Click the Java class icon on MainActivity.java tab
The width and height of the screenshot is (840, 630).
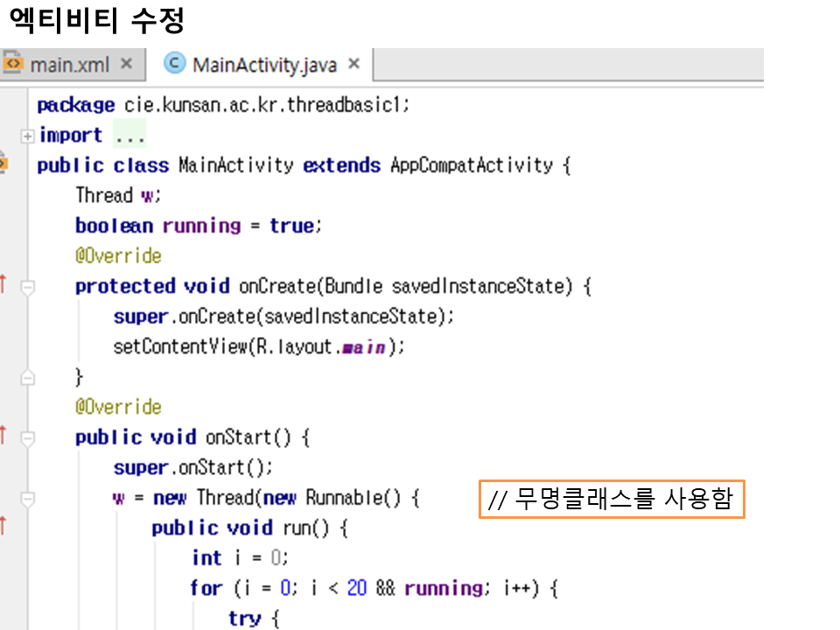(x=175, y=64)
